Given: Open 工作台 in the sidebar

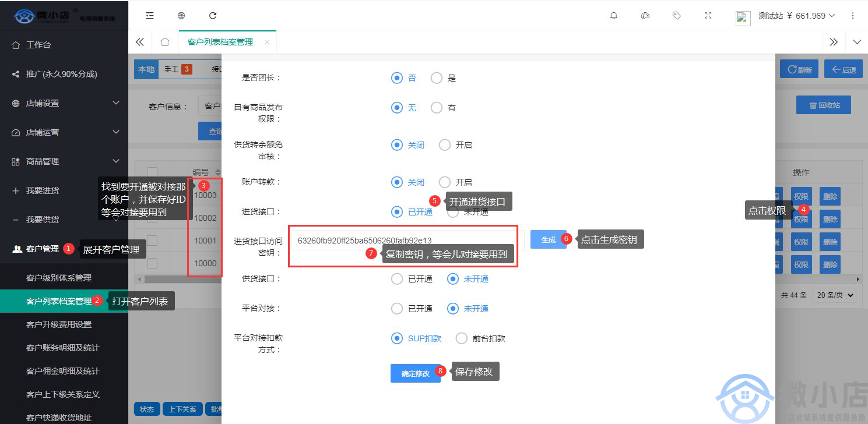Looking at the screenshot, I should (64, 45).
